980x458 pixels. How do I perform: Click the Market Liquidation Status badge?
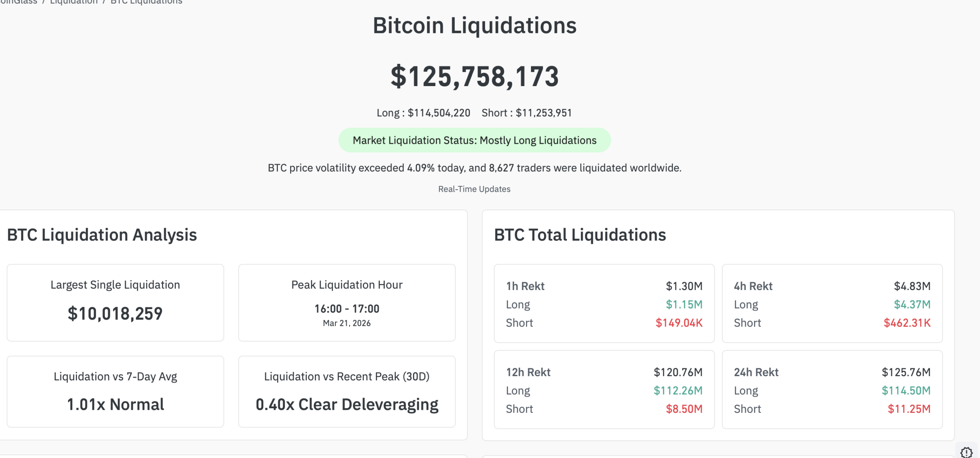pyautogui.click(x=475, y=140)
